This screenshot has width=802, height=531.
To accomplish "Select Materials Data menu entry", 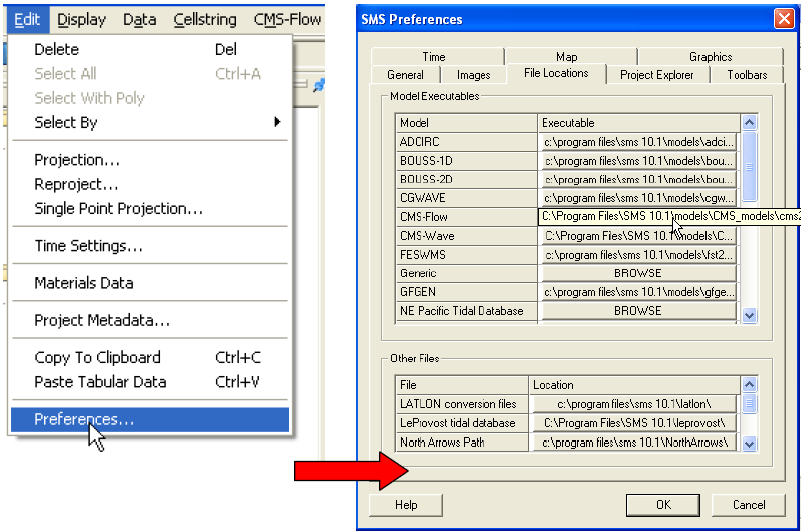I will click(x=150, y=282).
